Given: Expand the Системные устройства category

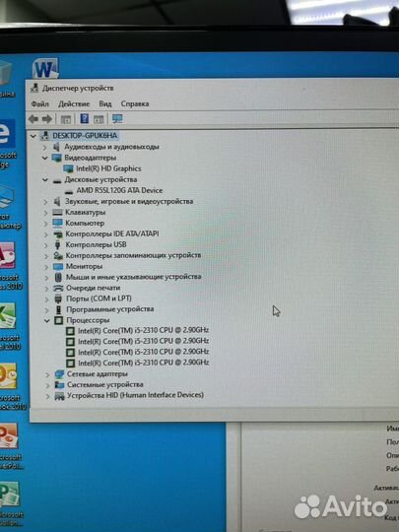Looking at the screenshot, I should coord(47,385).
